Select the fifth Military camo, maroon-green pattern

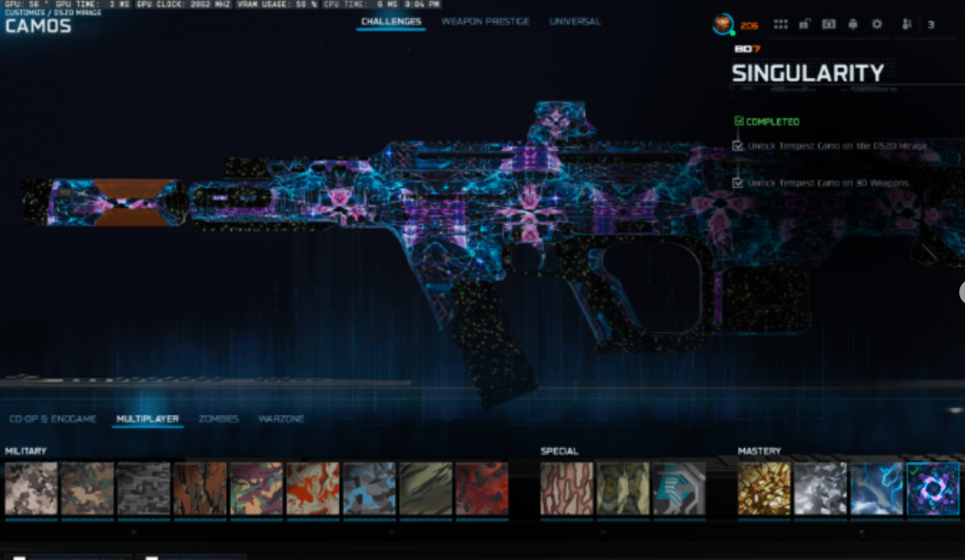[x=256, y=489]
